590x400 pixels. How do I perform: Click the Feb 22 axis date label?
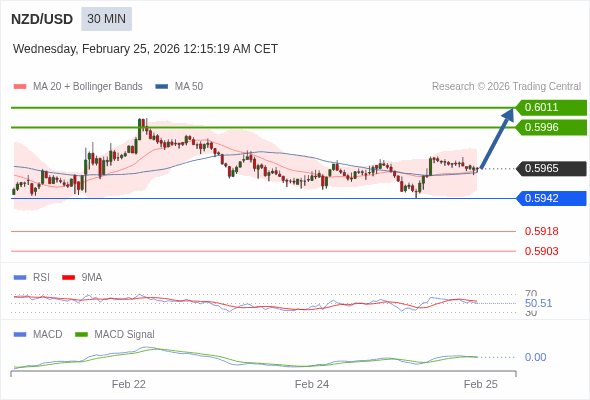(x=129, y=384)
